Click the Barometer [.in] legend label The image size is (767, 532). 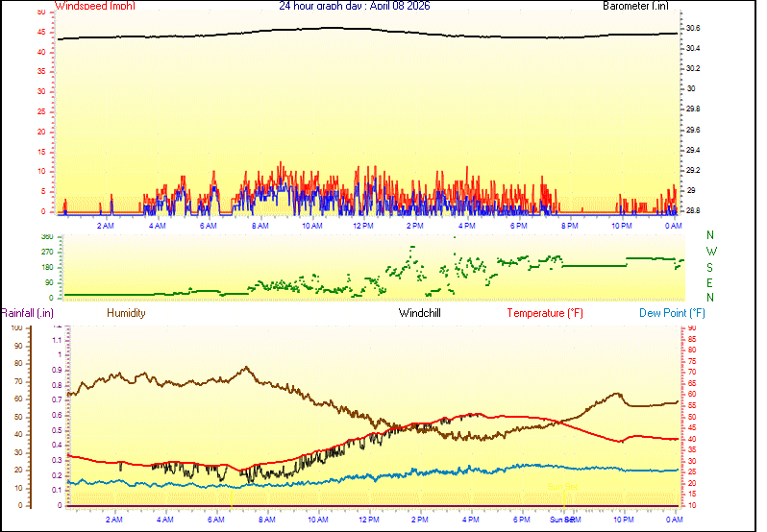[x=635, y=6]
